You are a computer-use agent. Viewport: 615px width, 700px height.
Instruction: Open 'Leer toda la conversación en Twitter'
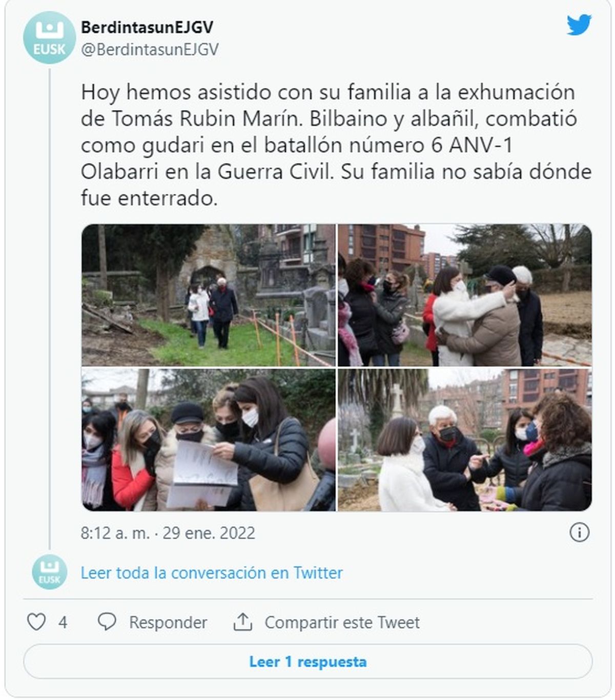coord(212,572)
